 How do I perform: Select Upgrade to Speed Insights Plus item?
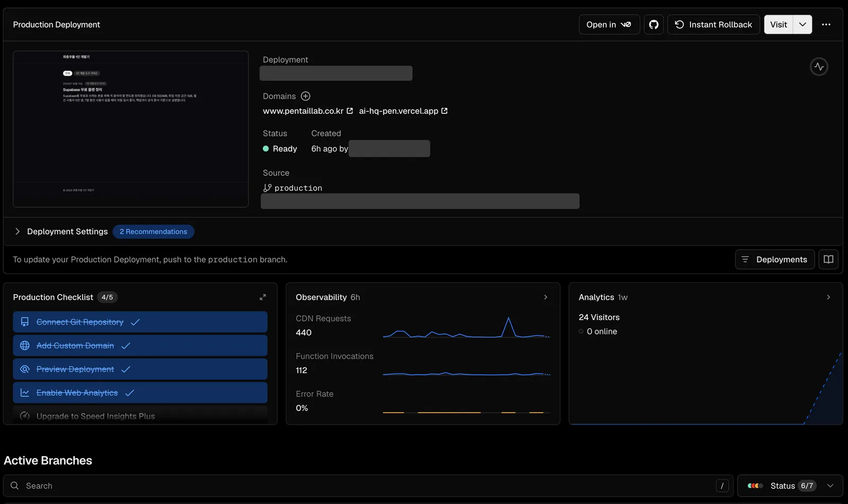(x=140, y=415)
